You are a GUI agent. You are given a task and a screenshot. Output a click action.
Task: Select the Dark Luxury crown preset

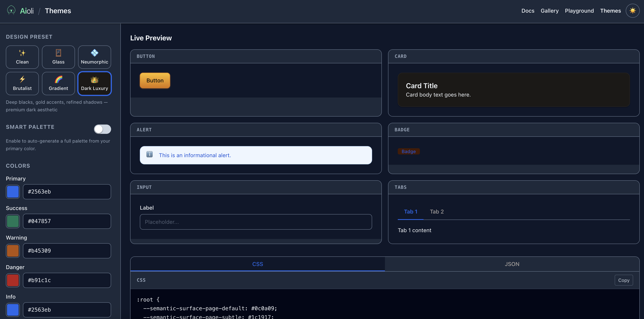[95, 84]
